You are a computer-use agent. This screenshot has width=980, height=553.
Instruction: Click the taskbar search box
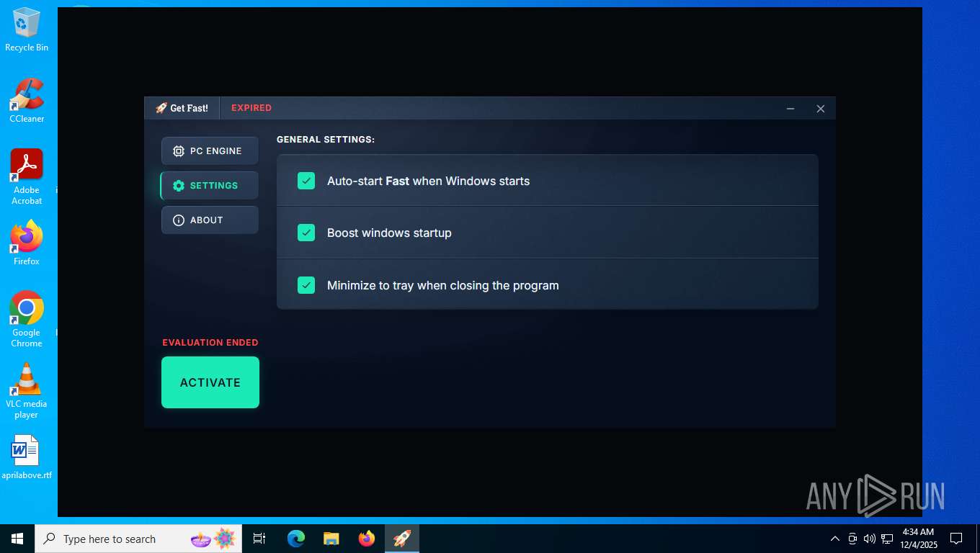(x=138, y=539)
